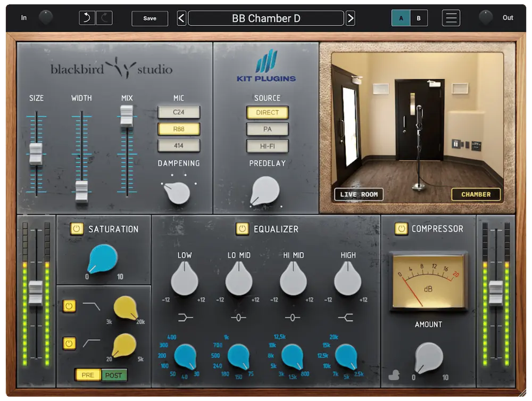The image size is (532, 401).
Task: Click the Out gain knob
Action: (x=486, y=18)
